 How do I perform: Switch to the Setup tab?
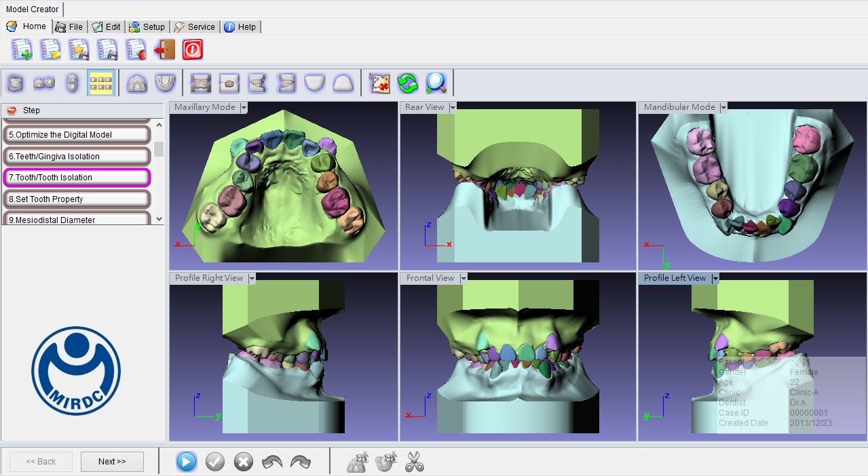point(148,27)
